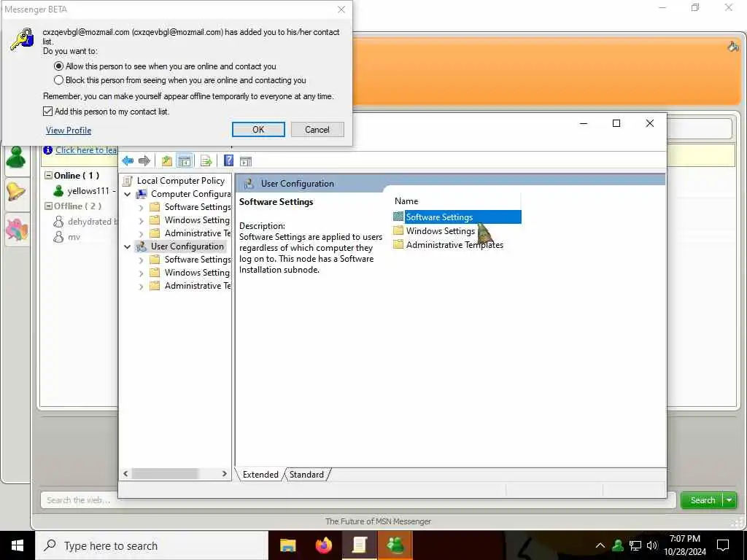Expand Software Settings under Computer Configuration

tap(141, 208)
